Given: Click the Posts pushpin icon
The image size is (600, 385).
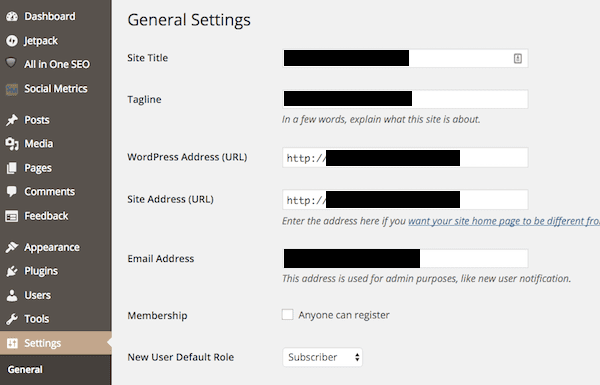Looking at the screenshot, I should point(12,120).
